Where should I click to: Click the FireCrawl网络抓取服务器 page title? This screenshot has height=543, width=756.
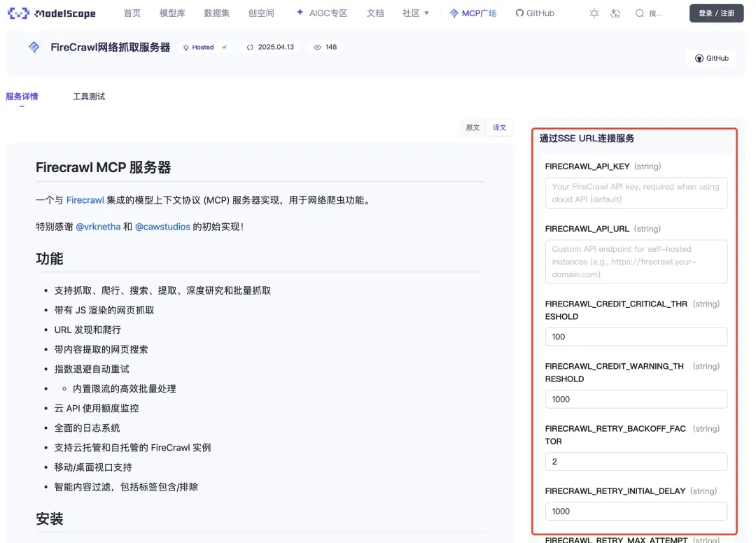pos(111,47)
